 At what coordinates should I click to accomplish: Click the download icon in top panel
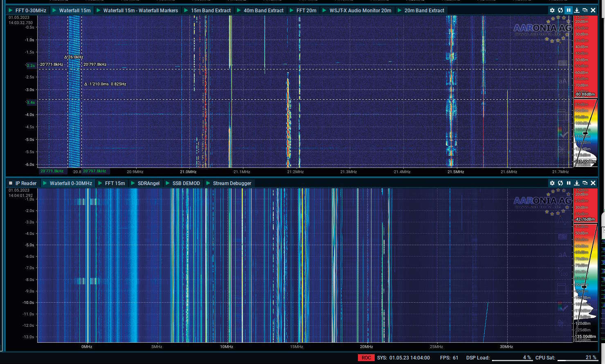[577, 10]
